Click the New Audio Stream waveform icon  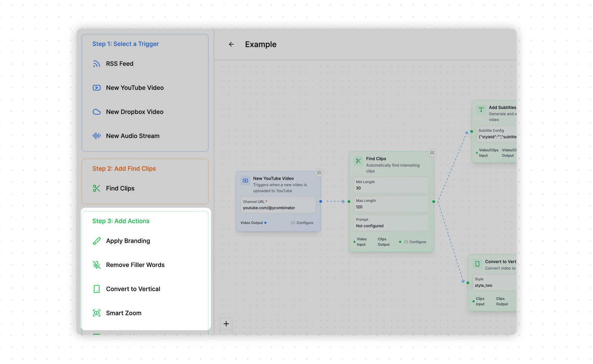point(96,136)
